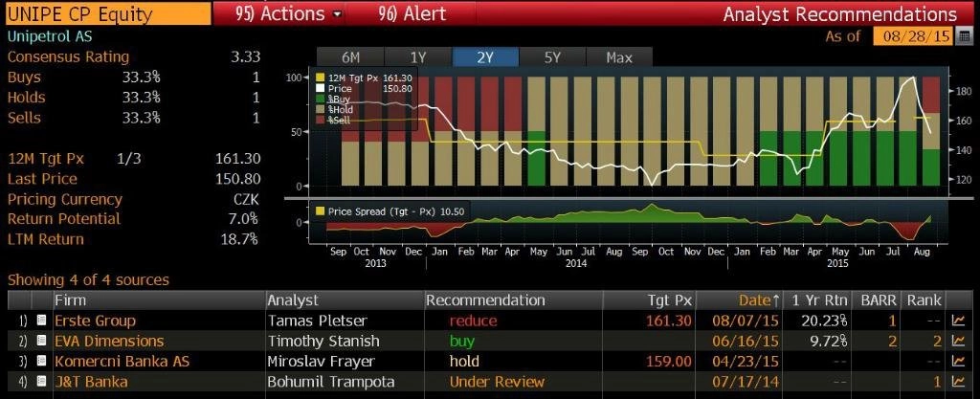Click the LTM Return label

click(x=45, y=239)
